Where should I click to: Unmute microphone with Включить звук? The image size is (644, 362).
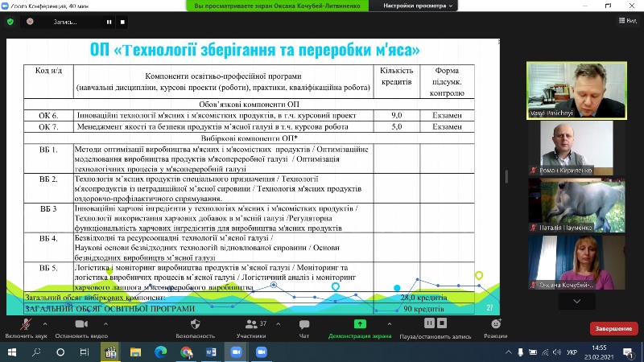click(x=26, y=328)
